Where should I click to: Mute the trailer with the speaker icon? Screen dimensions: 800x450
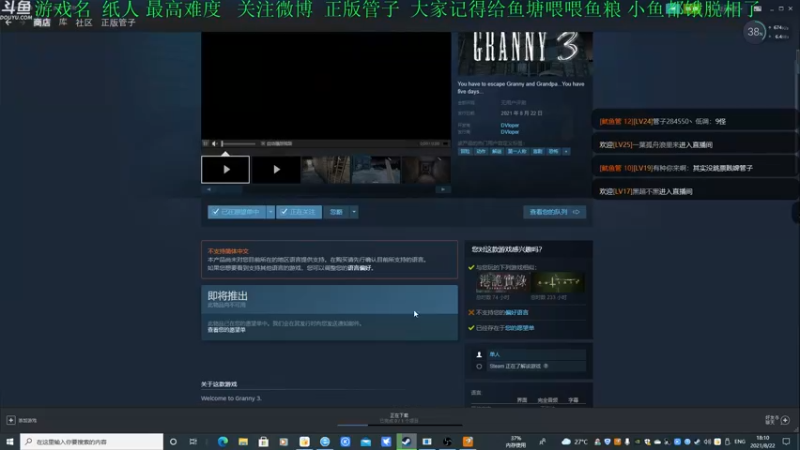(x=214, y=144)
